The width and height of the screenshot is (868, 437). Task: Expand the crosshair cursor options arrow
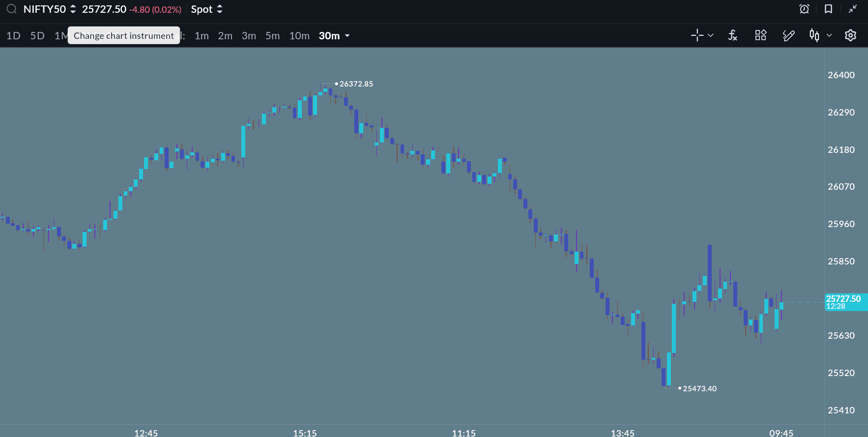click(x=711, y=35)
